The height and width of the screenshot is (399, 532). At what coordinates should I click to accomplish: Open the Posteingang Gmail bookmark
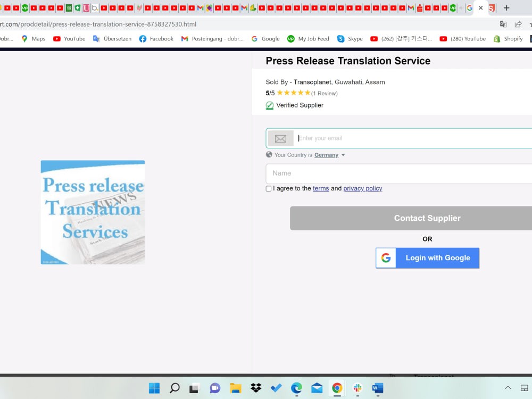[212, 39]
